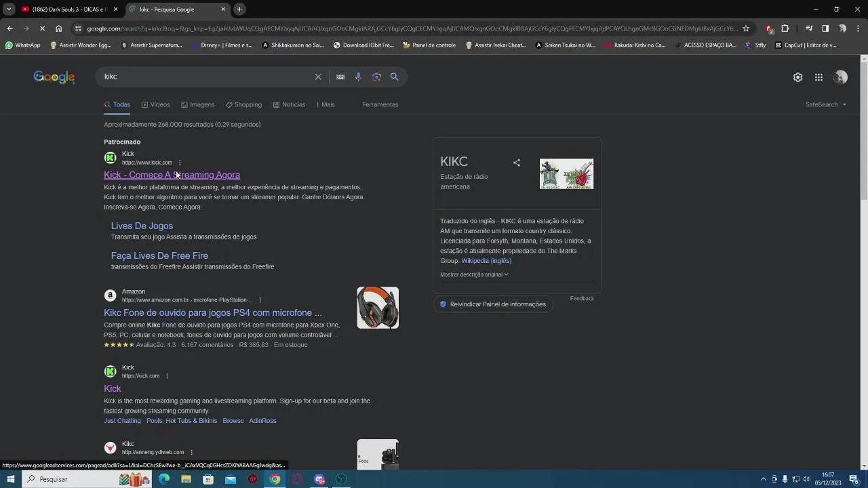Image resolution: width=868 pixels, height=488 pixels.
Task: Open the WhatsApp bookmark
Action: pos(22,45)
